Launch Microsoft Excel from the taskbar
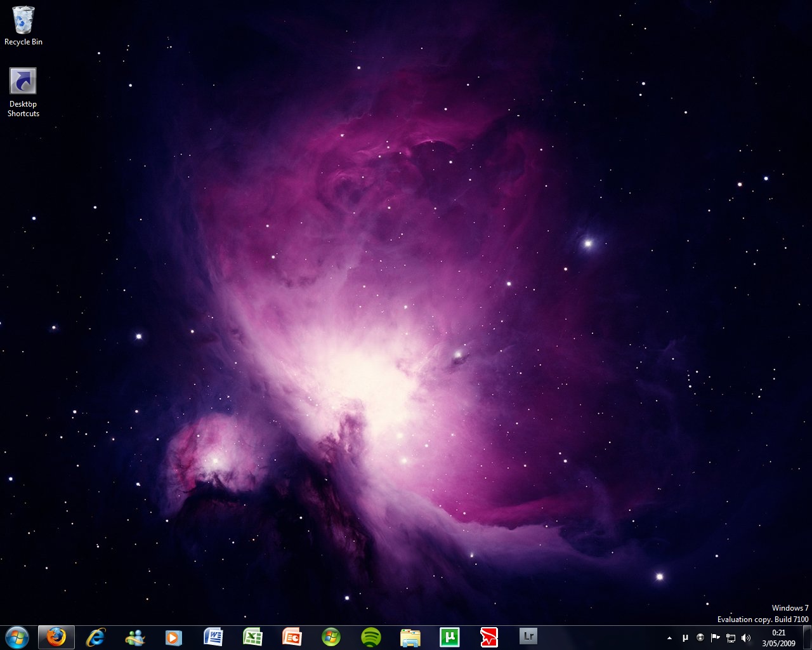The width and height of the screenshot is (812, 650). [253, 637]
